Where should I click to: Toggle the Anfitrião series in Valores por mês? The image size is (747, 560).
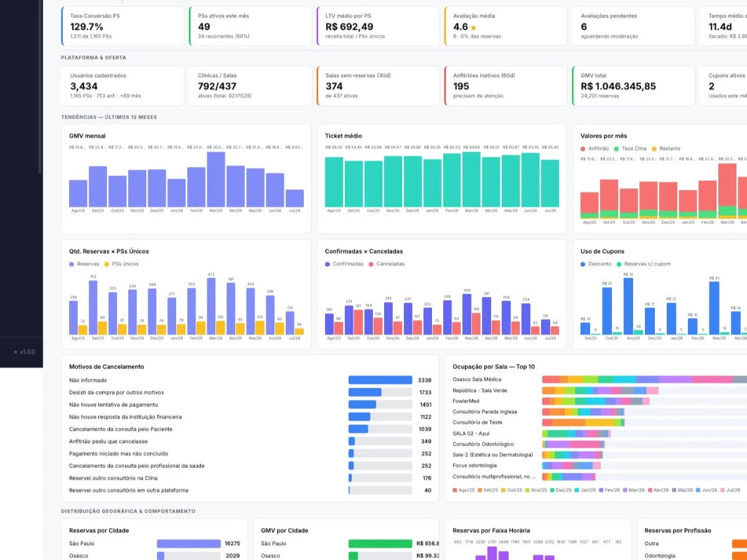594,149
